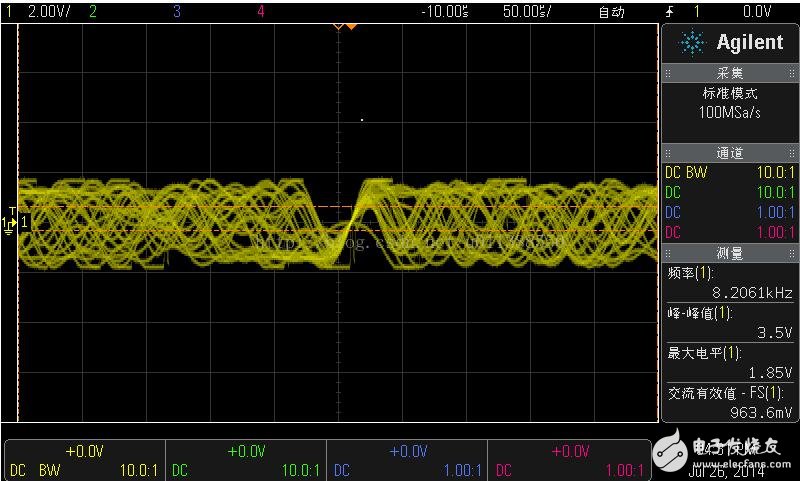Click the orange trigger position marker at top
This screenshot has width=800, height=481.
[345, 25]
